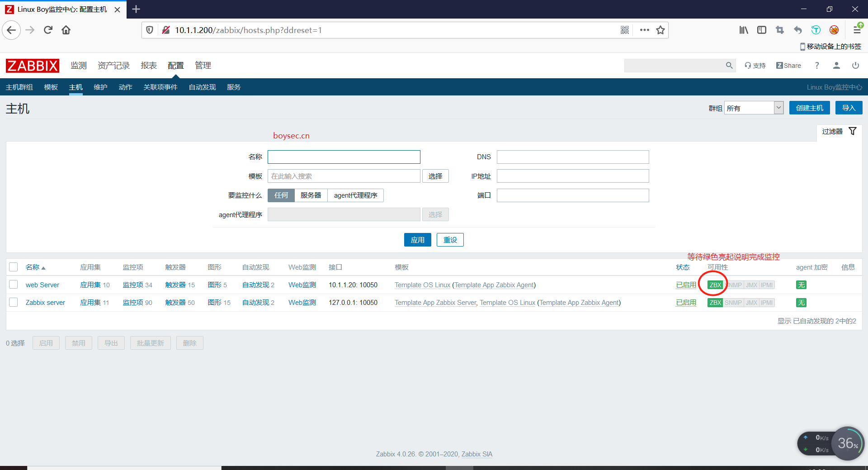This screenshot has width=868, height=470.
Task: Switch to 主机群组 submenu
Action: pos(19,87)
